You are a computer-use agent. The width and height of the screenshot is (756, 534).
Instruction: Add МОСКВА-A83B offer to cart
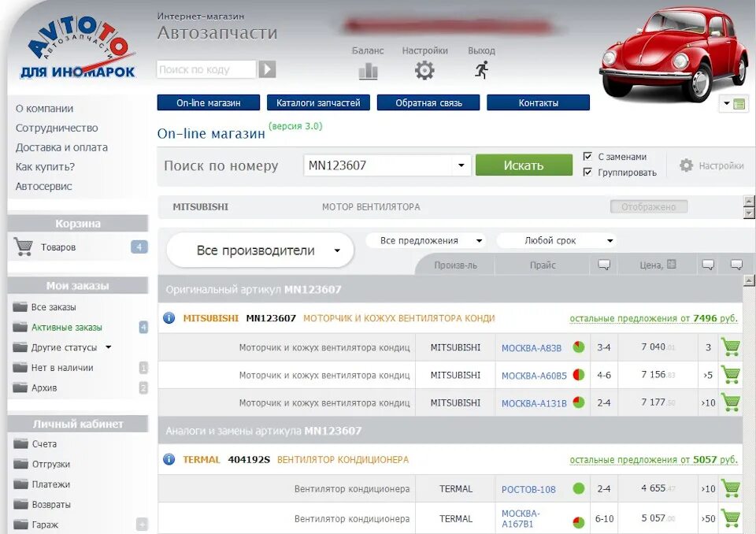pos(731,347)
